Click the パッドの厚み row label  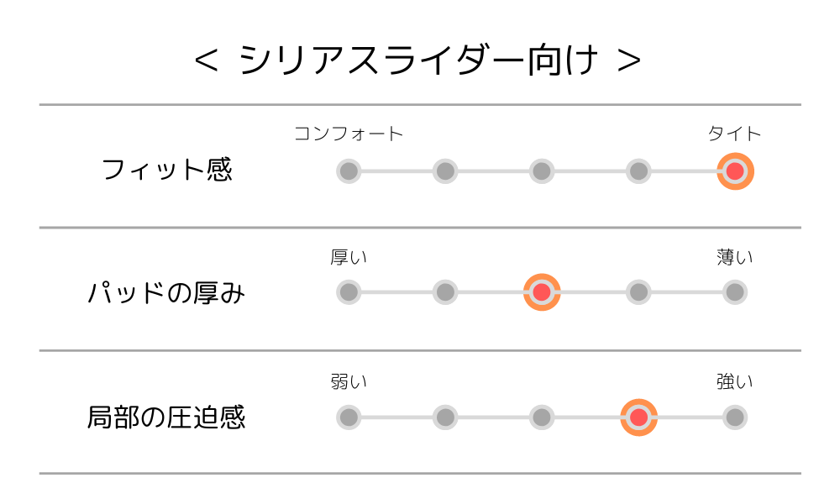(166, 293)
